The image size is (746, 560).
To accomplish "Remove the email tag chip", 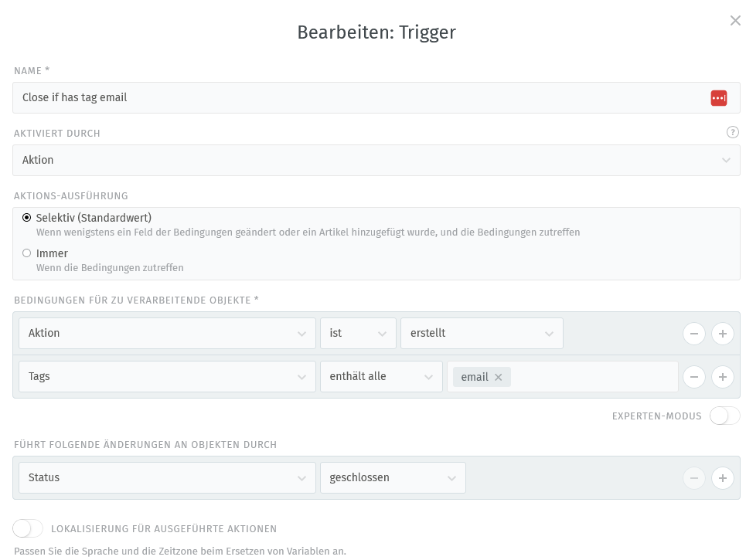I will tap(498, 377).
